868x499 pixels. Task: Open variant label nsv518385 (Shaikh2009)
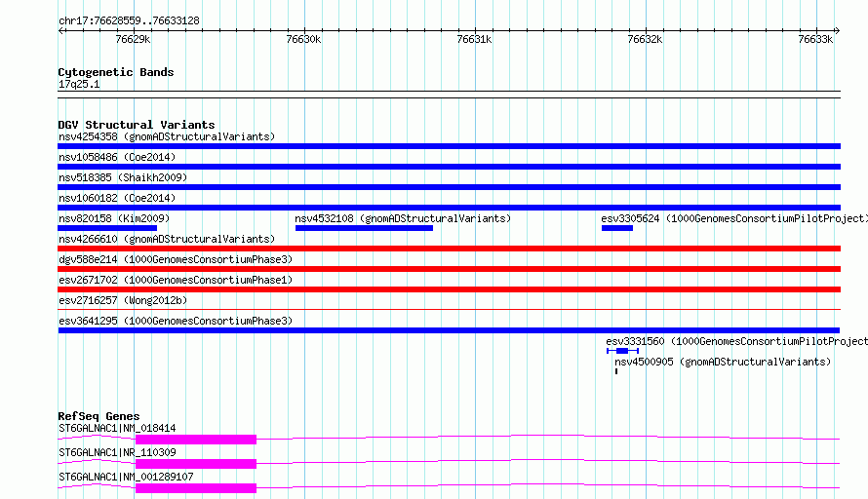click(x=123, y=177)
